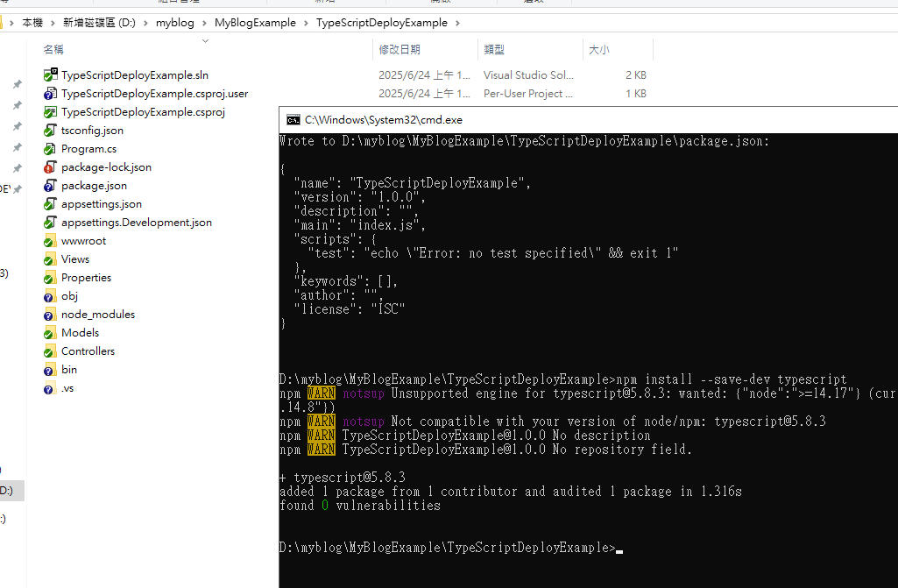The image size is (898, 588).
Task: Click TypeScriptDeployExample breadcrumb segment
Action: (x=381, y=23)
